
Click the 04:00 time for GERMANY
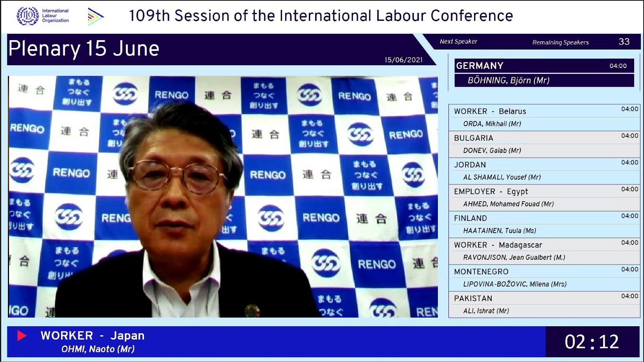[618, 66]
